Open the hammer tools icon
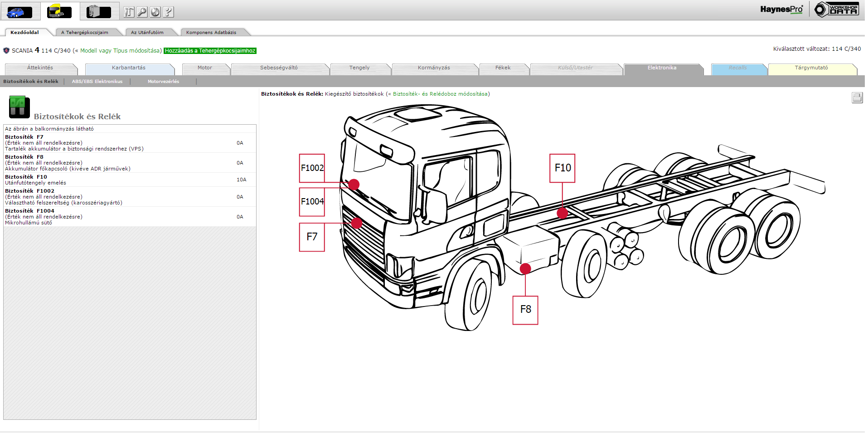This screenshot has height=433, width=868. click(x=129, y=12)
